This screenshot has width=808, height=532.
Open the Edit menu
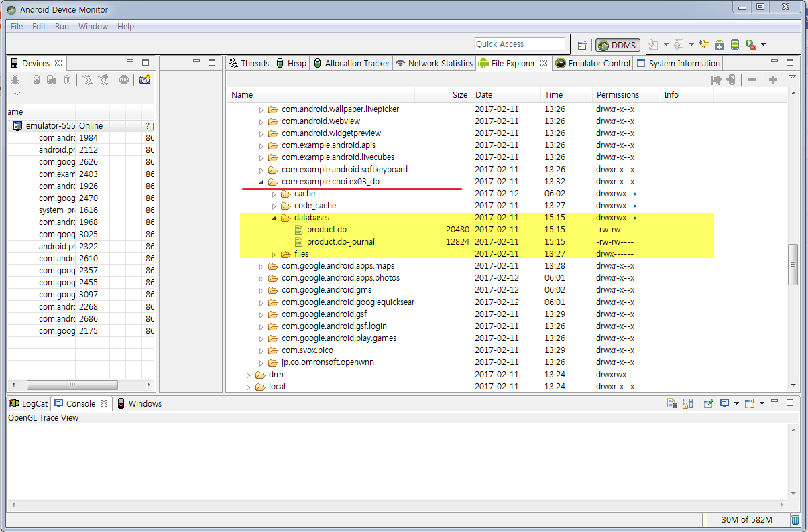[39, 27]
